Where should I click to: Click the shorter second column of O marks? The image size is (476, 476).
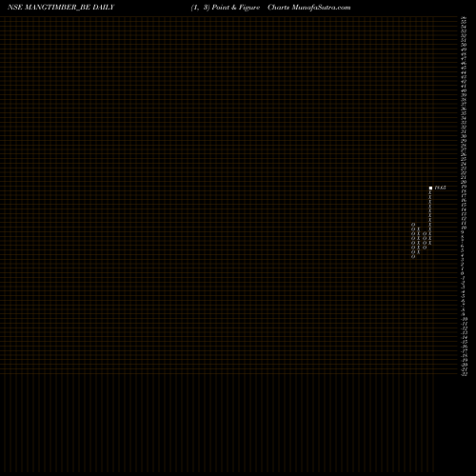click(425, 241)
